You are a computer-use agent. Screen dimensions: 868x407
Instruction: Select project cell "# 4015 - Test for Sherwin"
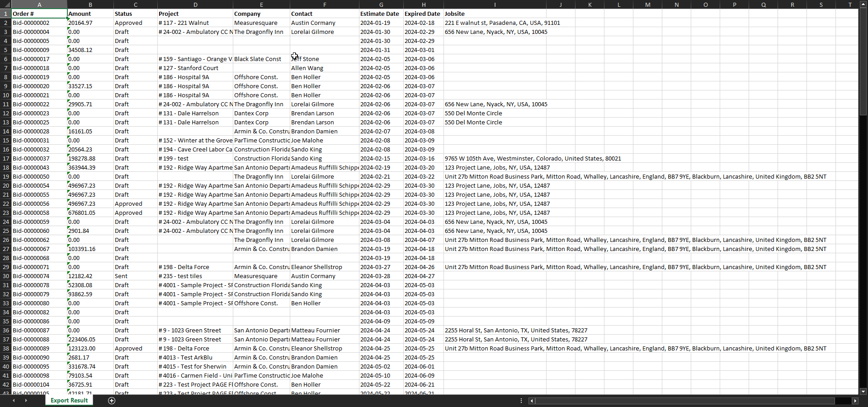point(195,366)
